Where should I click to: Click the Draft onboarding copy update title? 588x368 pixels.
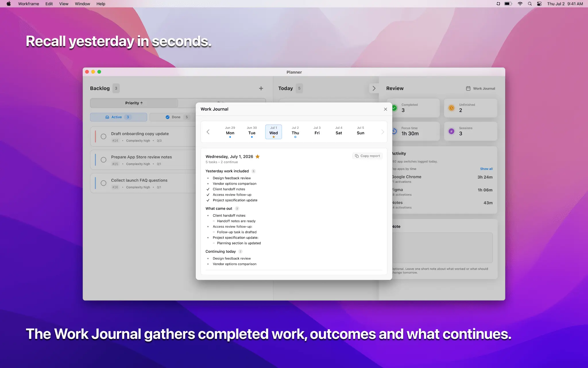(x=140, y=134)
